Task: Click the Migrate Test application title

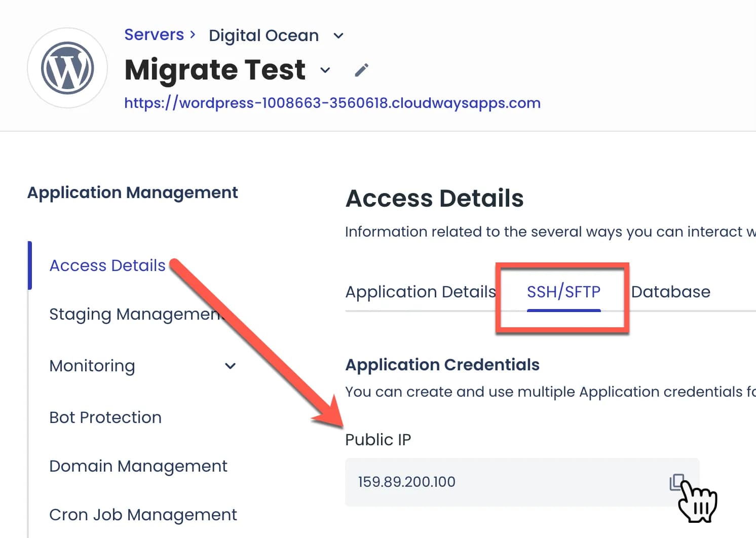Action: click(215, 69)
